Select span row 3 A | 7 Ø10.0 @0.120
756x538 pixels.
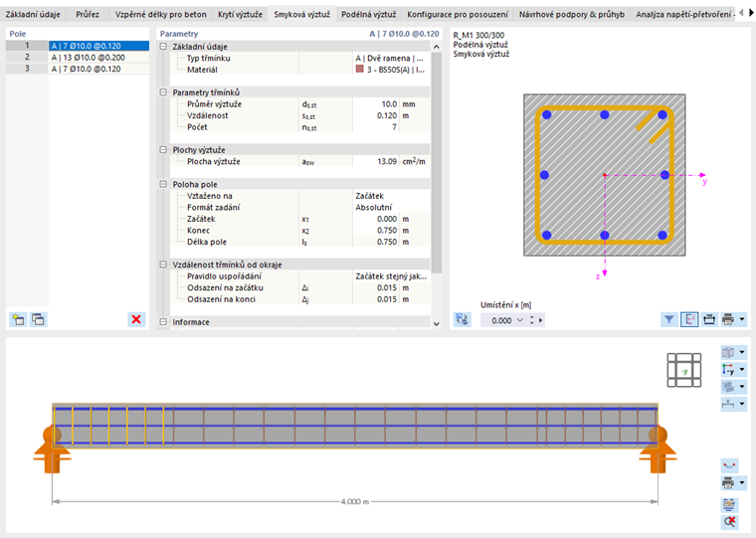tap(78, 69)
